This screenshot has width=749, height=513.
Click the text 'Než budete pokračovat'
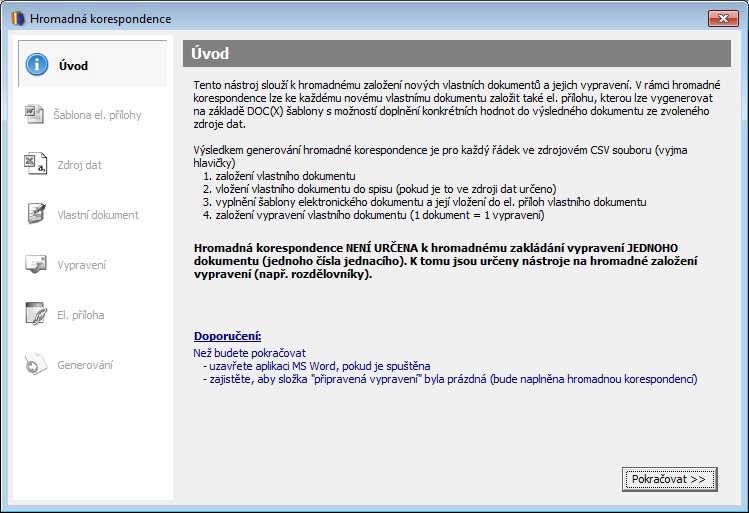tap(249, 353)
